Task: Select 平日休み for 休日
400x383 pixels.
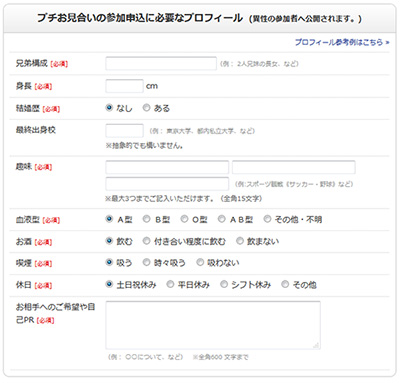Action: pyautogui.click(x=170, y=284)
